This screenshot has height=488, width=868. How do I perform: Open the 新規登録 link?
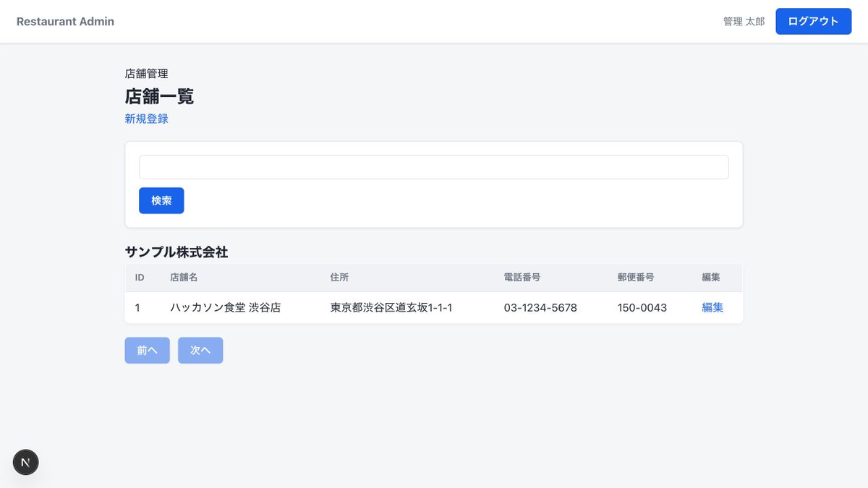pos(147,119)
